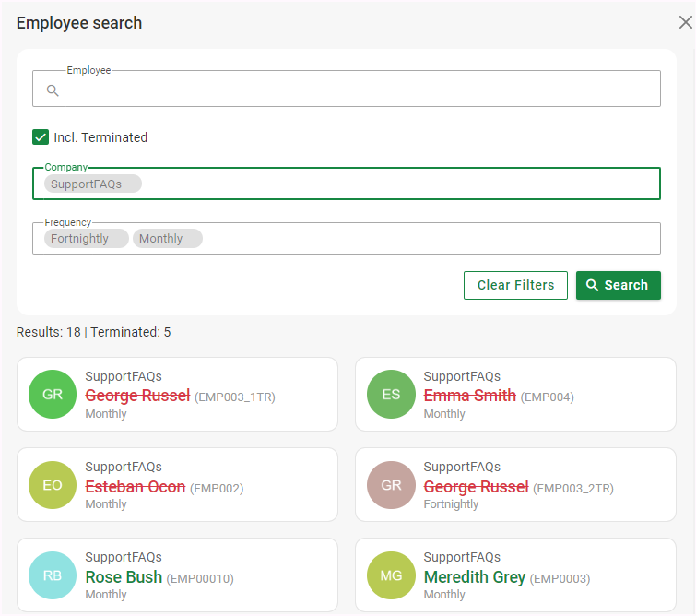Click the EO avatar for Esteban Ocon
This screenshot has width=696, height=616.
53,485
